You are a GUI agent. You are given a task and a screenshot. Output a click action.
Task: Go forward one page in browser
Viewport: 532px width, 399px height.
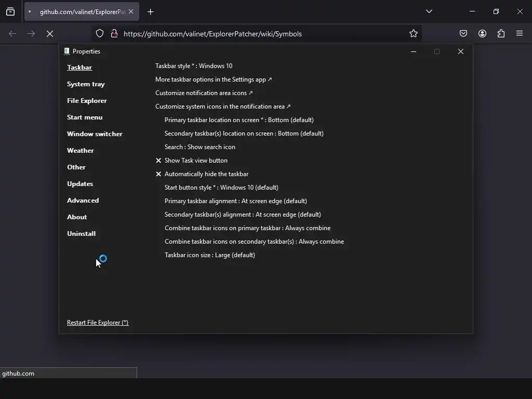pyautogui.click(x=31, y=34)
